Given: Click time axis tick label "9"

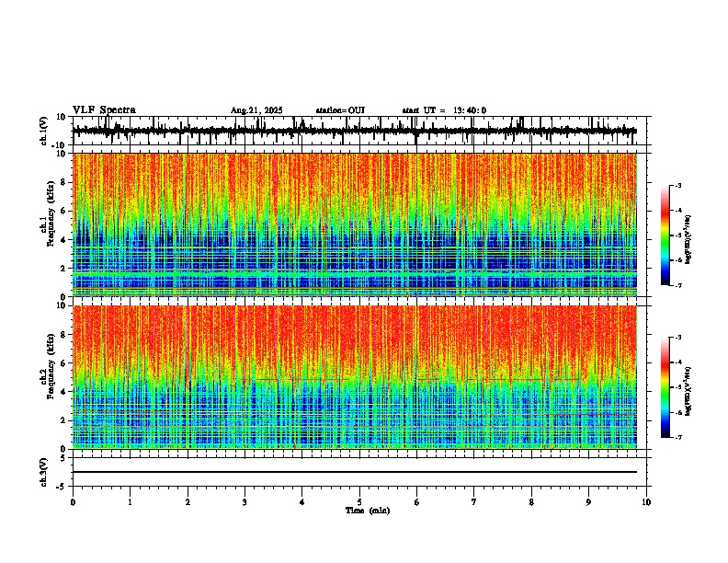Looking at the screenshot, I should coord(588,502).
